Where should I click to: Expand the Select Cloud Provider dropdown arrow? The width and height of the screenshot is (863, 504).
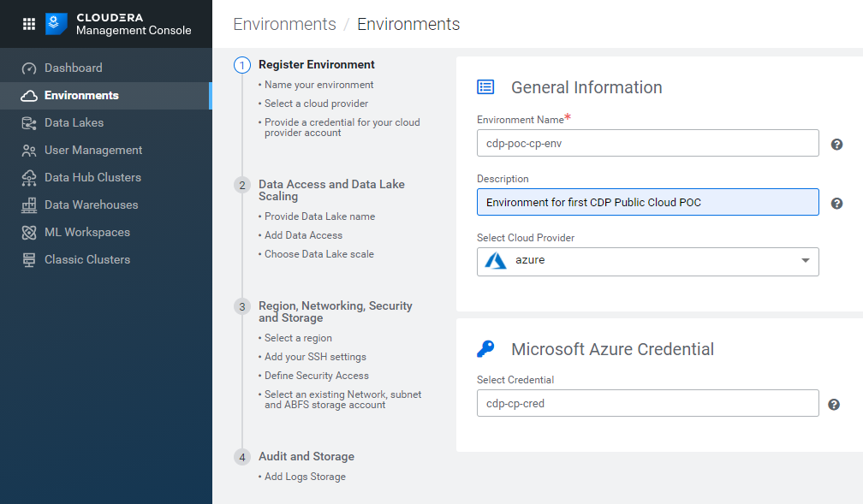805,260
